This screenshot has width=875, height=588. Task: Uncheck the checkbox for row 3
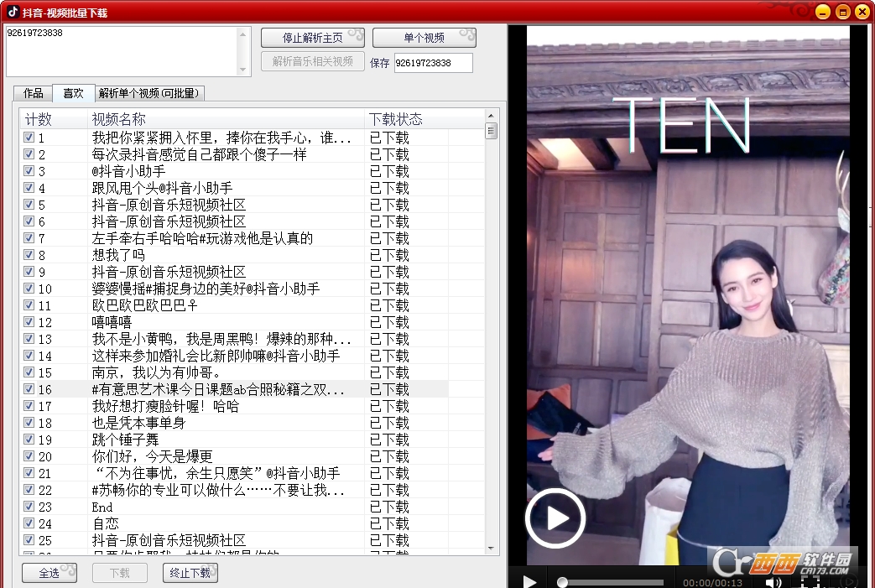tap(29, 171)
